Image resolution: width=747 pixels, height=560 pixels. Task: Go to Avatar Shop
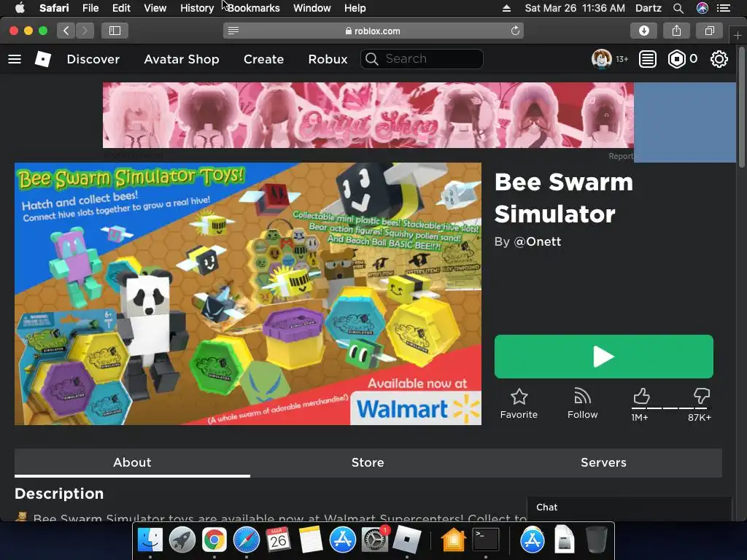(182, 59)
